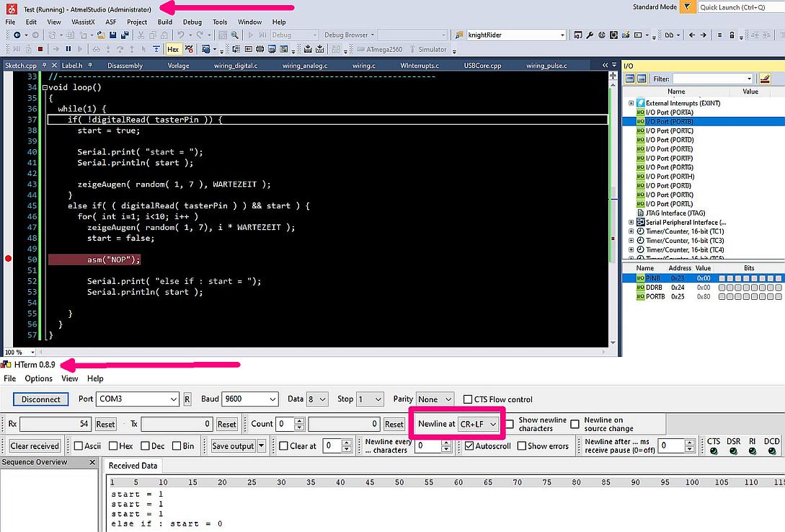
Task: Expand External Interrupts (EXINT) tree node
Action: tap(631, 103)
